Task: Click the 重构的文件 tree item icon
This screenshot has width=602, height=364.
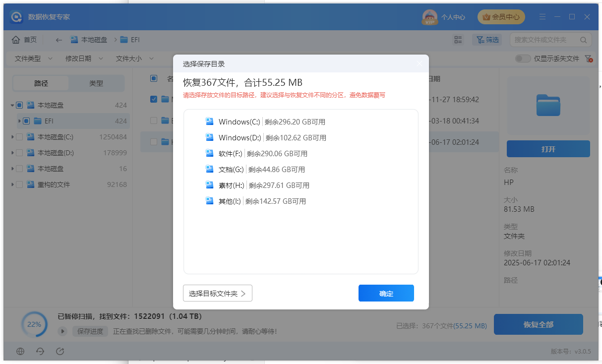Action: pos(31,184)
